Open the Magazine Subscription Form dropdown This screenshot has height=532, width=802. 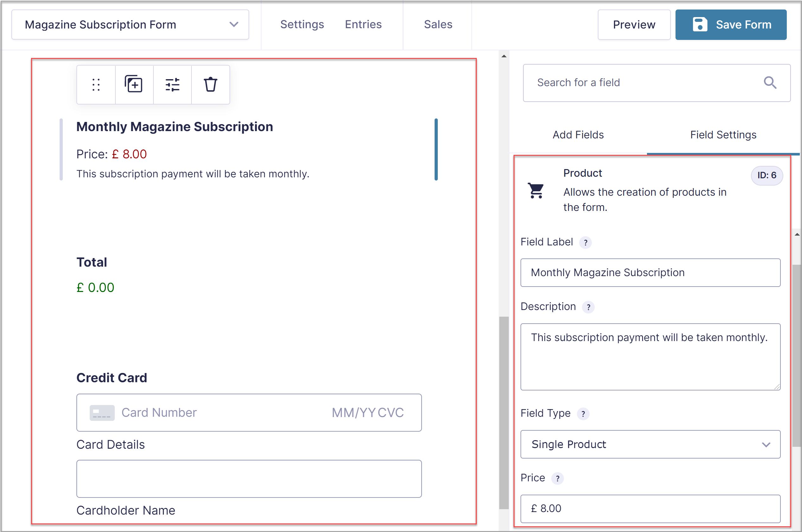click(x=234, y=24)
